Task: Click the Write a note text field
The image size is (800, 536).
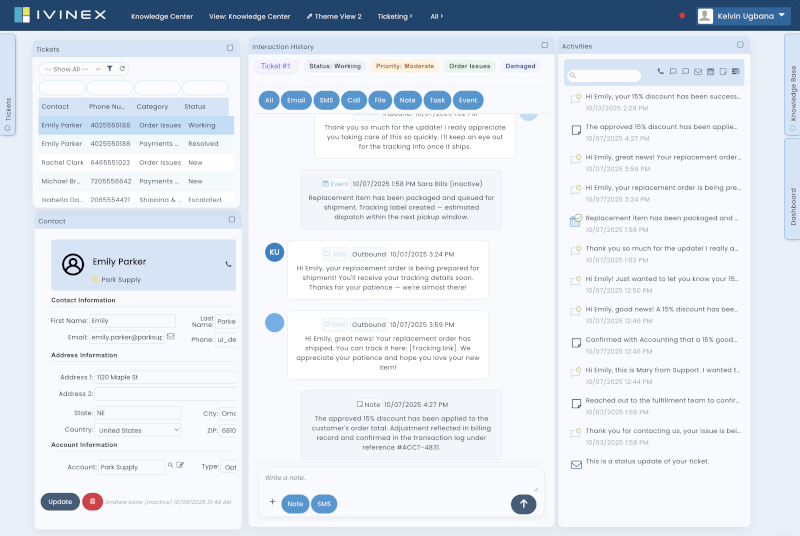Action: point(400,479)
